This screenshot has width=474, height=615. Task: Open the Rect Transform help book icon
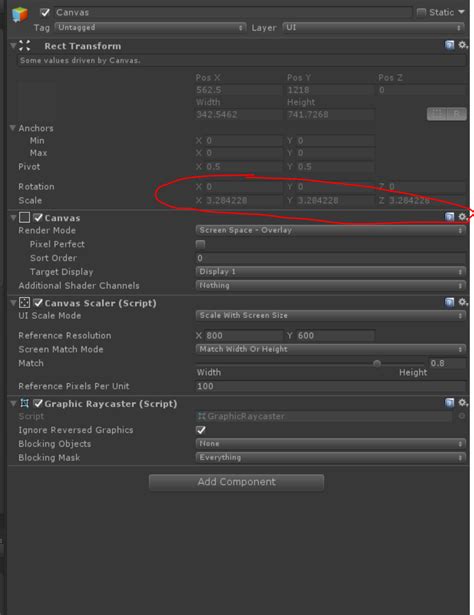click(449, 45)
